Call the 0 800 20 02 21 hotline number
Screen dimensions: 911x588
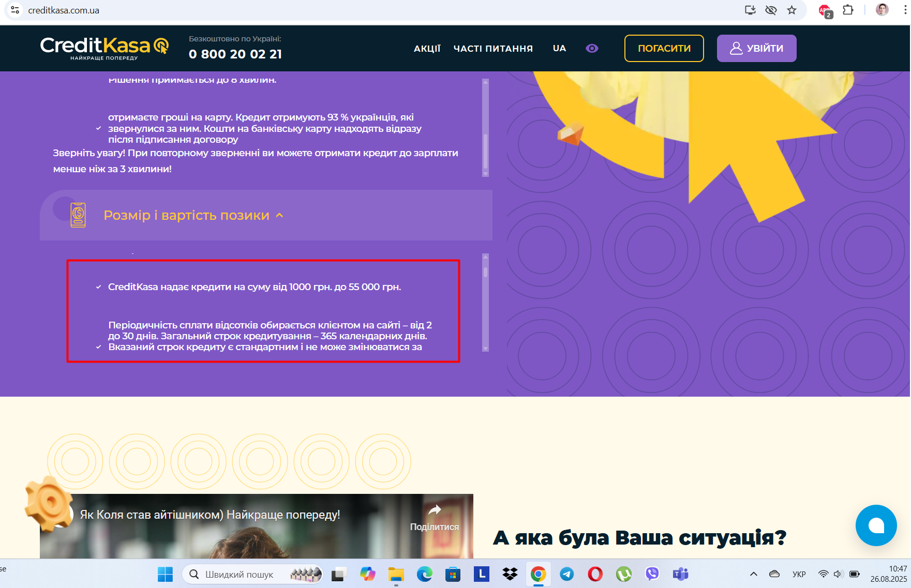pos(235,54)
